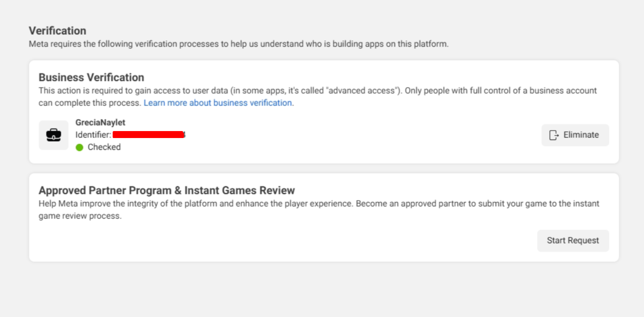Image resolution: width=644 pixels, height=317 pixels.
Task: Click the business briefcase icon
Action: pyautogui.click(x=54, y=135)
